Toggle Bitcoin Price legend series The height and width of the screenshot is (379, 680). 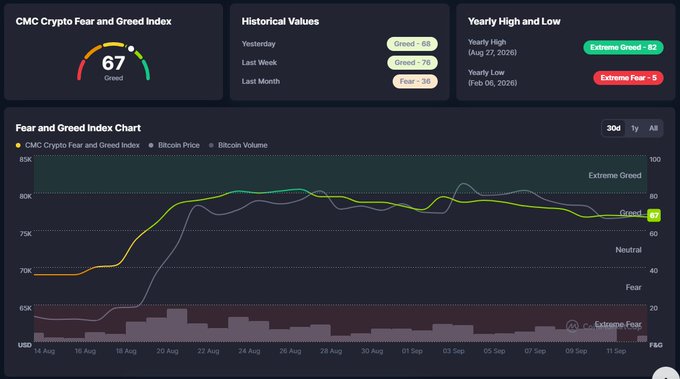click(x=174, y=145)
